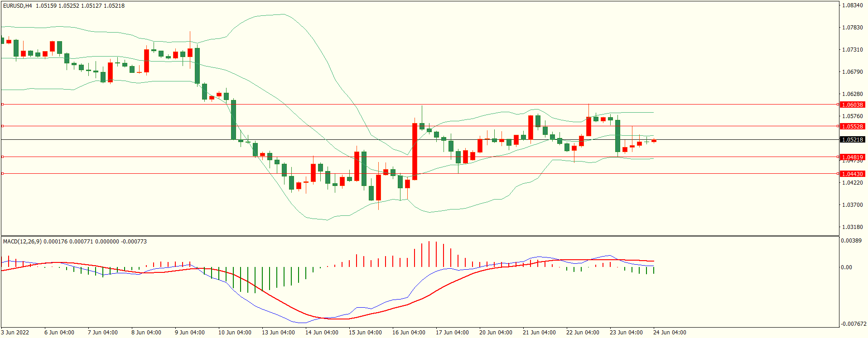Select left handle of the 1.05528 line
868x338 pixels.
tap(2, 126)
